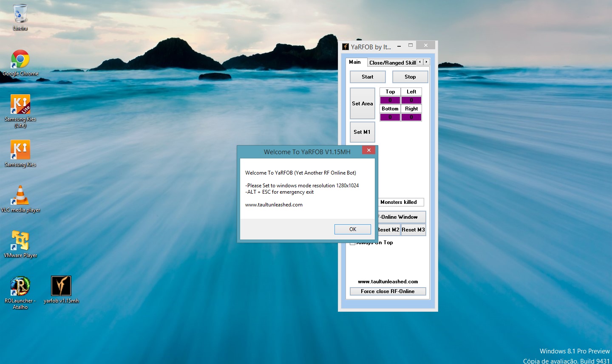The image size is (612, 364).
Task: Click the Reset M2 button
Action: click(x=389, y=230)
